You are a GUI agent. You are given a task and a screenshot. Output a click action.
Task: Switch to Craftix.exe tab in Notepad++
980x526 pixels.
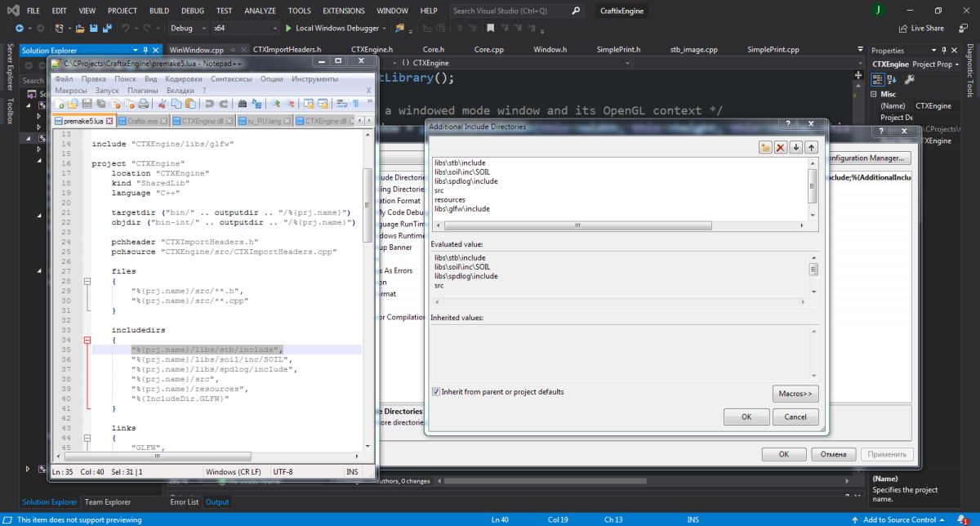(x=143, y=121)
